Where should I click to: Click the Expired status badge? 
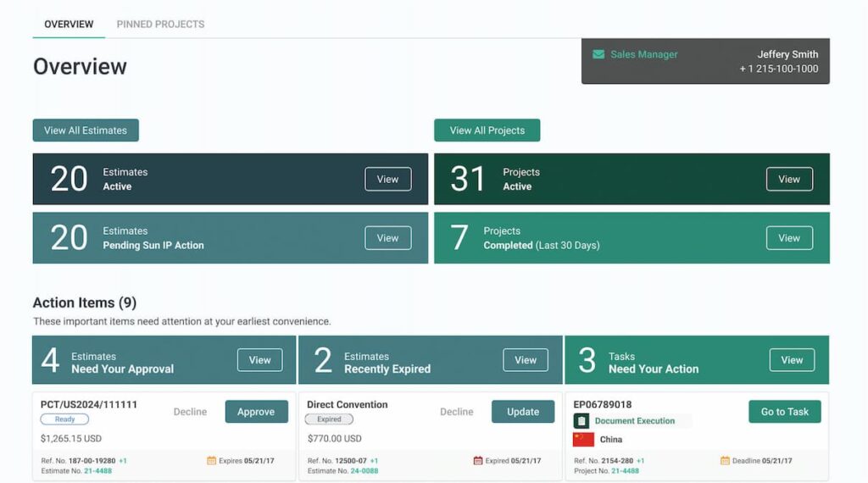click(329, 419)
